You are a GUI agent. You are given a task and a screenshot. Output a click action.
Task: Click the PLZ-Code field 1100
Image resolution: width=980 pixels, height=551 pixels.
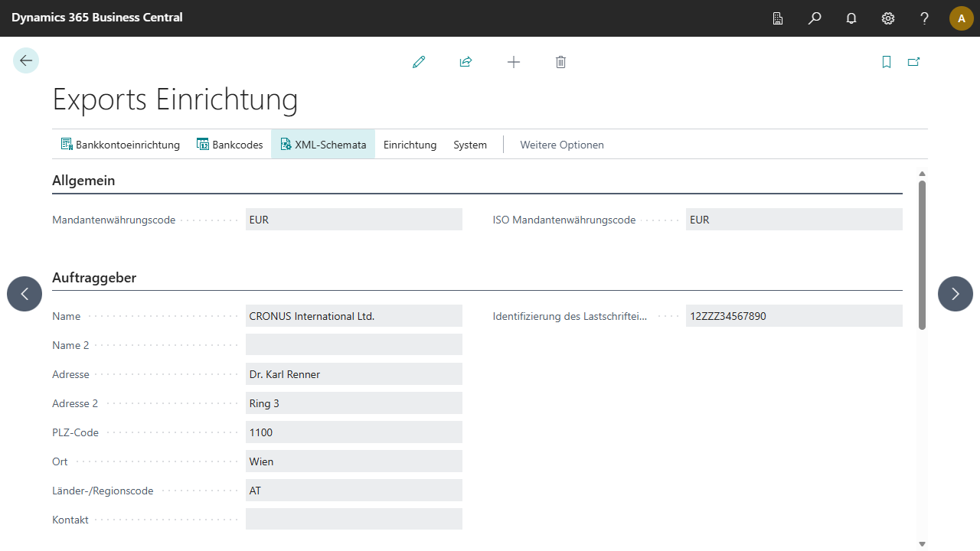pyautogui.click(x=354, y=432)
